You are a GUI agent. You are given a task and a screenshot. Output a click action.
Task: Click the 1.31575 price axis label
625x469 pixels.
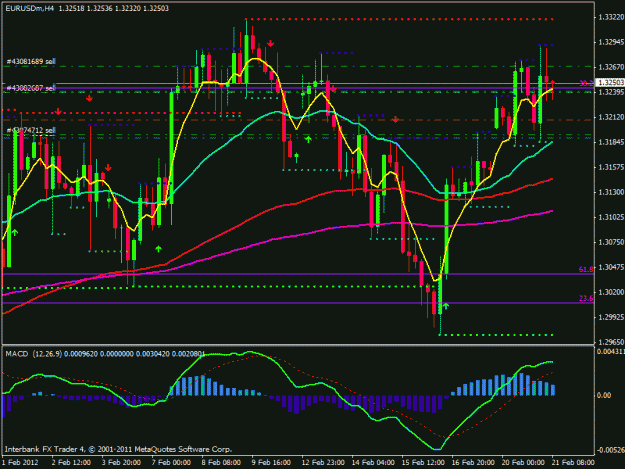coord(611,167)
